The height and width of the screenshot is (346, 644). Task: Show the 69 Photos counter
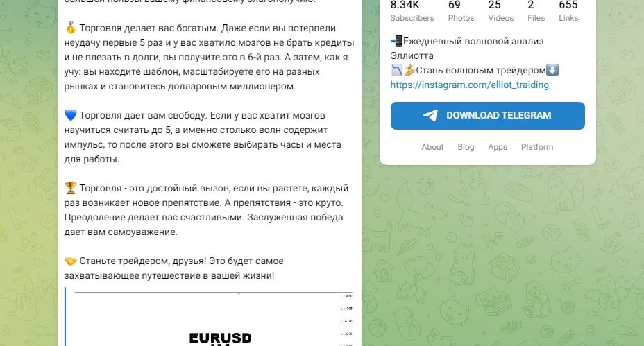(461, 12)
